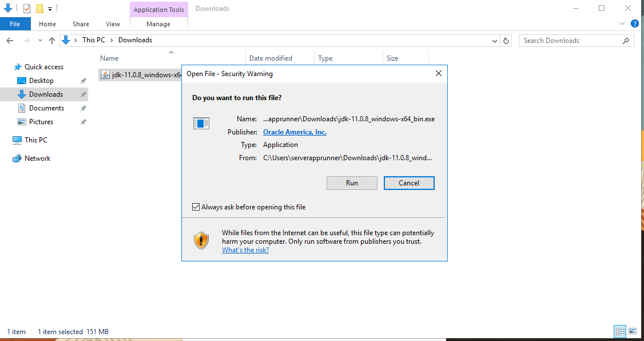Click the Application Tools contextual tab header
644x341 pixels.
coord(158,10)
